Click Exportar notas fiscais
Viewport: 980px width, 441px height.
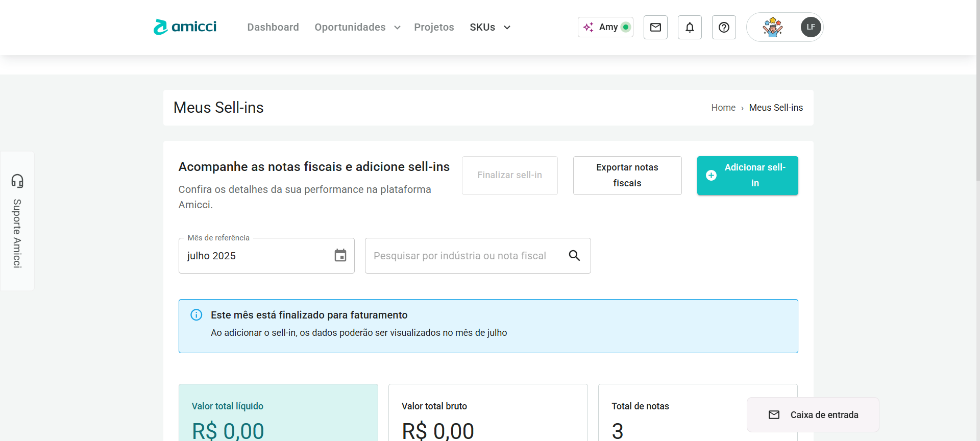627,175
